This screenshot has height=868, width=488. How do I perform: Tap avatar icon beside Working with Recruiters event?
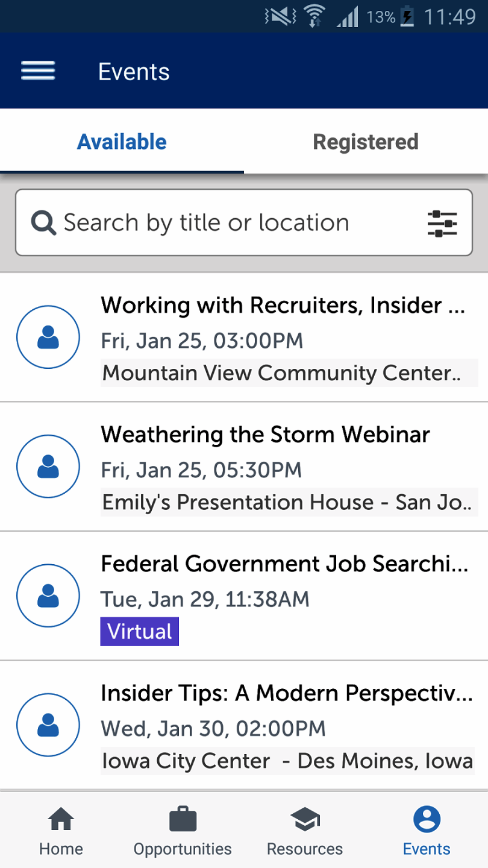click(x=48, y=337)
